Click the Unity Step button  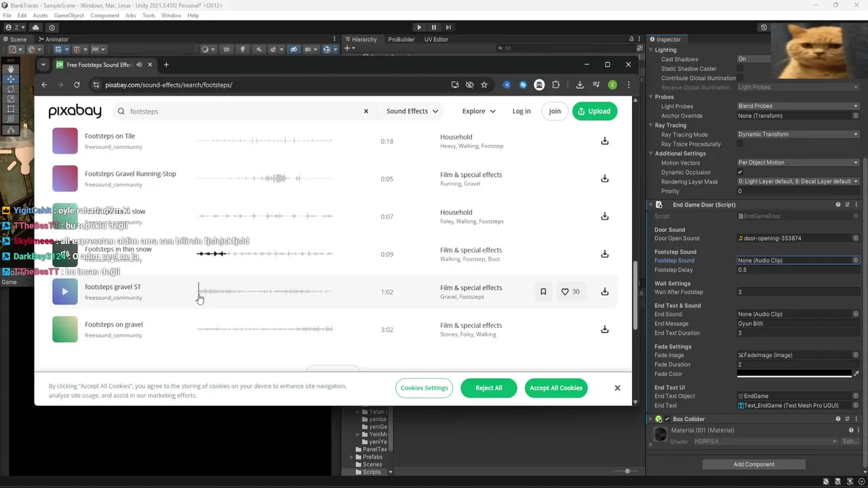tap(448, 27)
